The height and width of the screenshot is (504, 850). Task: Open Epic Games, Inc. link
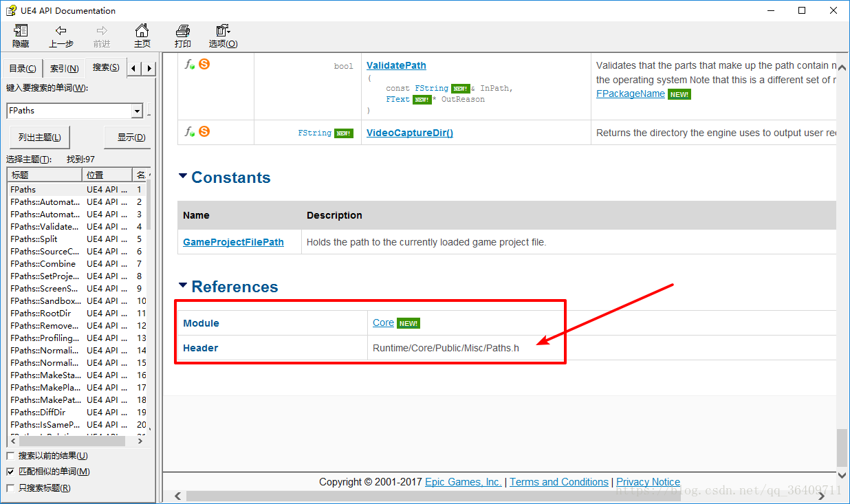click(x=464, y=482)
